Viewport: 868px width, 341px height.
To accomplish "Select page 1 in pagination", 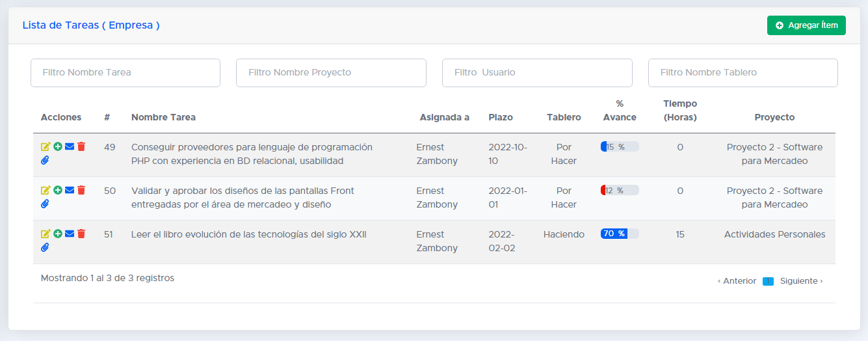I will pyautogui.click(x=768, y=281).
